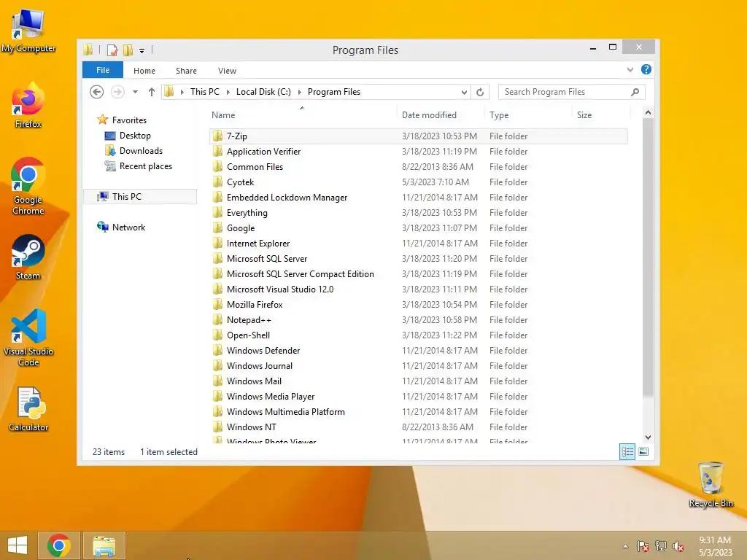Open Google Chrome desktop shortcut

coord(28,186)
